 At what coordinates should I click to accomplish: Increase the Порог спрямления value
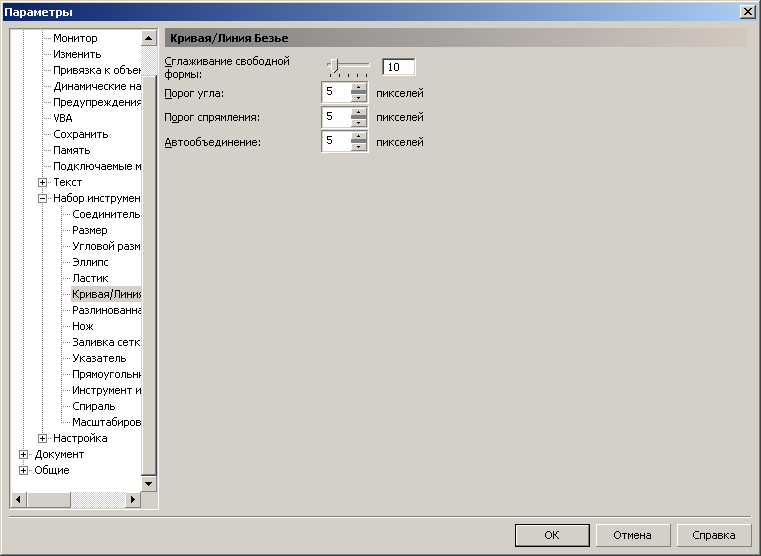pos(359,112)
